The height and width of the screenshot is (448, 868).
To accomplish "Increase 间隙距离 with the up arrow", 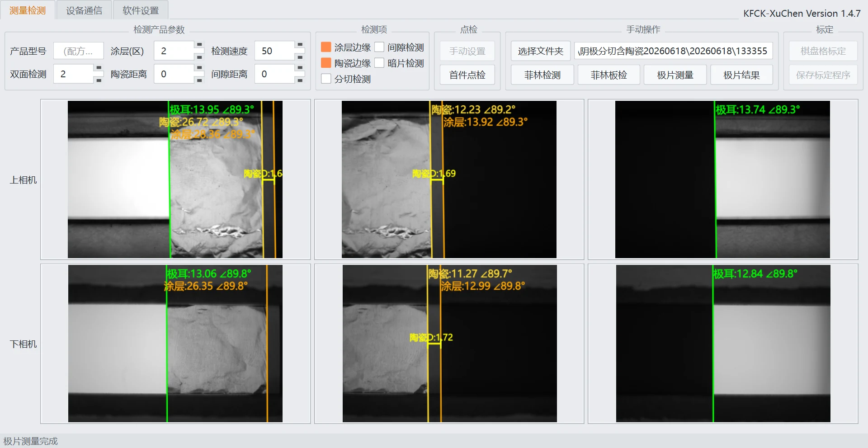I will [x=300, y=68].
